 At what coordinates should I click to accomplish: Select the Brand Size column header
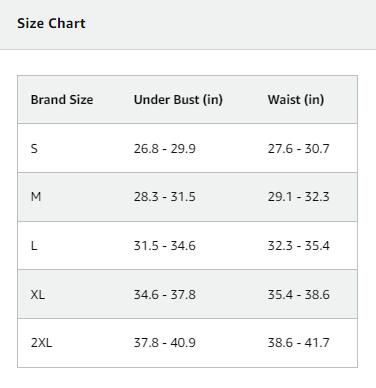click(x=62, y=100)
